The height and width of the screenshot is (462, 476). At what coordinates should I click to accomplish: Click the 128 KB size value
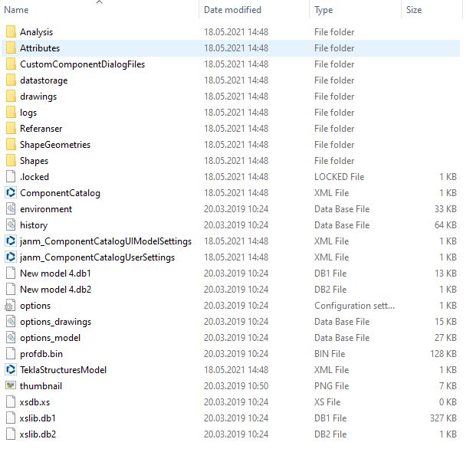(x=443, y=354)
